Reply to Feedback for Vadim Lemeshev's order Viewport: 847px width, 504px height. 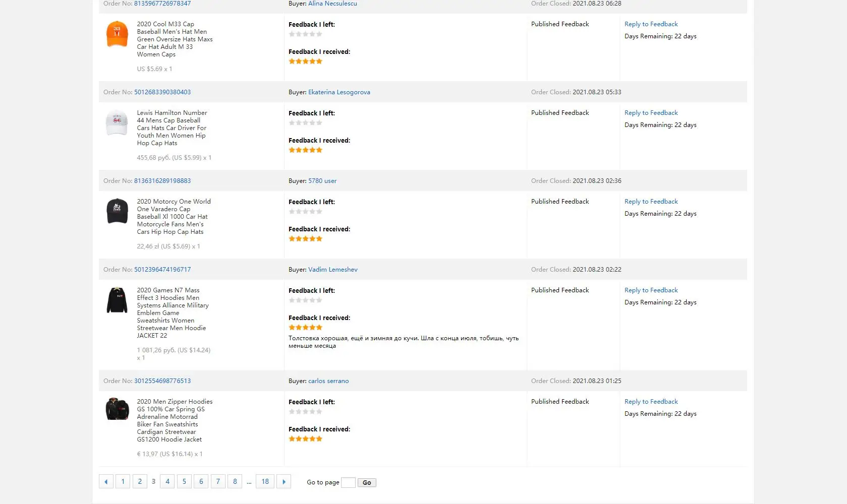[651, 290]
